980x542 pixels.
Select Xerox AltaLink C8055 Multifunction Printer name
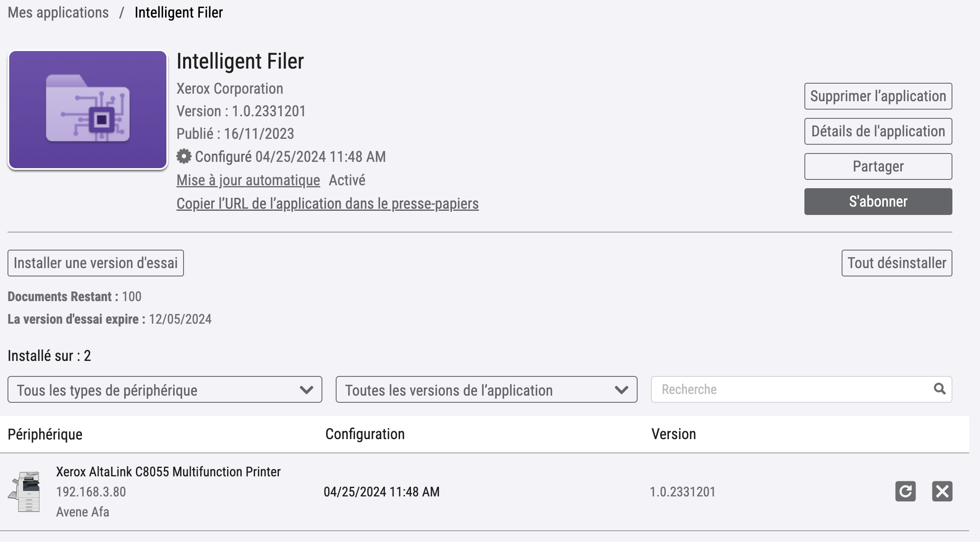click(x=168, y=472)
